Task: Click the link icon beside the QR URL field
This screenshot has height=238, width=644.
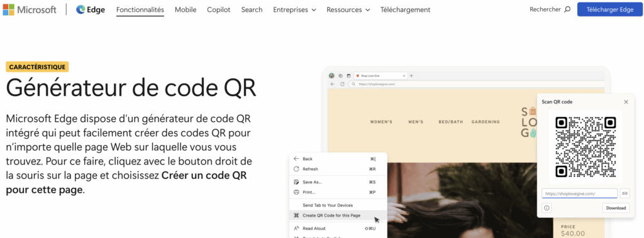Action: click(x=625, y=193)
